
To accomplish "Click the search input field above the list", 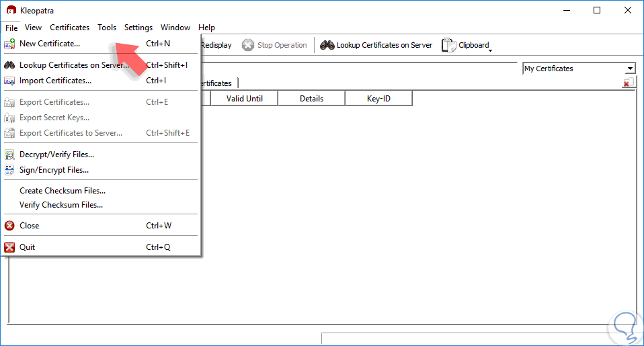I will pyautogui.click(x=360, y=68).
